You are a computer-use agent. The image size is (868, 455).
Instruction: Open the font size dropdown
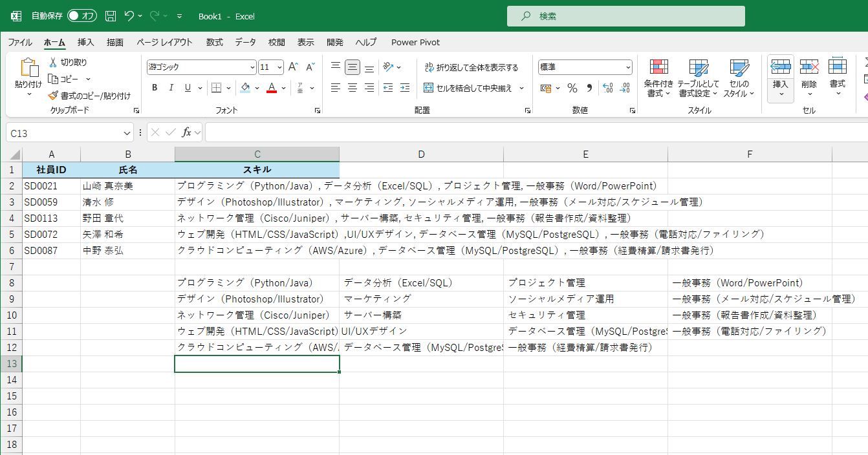279,67
